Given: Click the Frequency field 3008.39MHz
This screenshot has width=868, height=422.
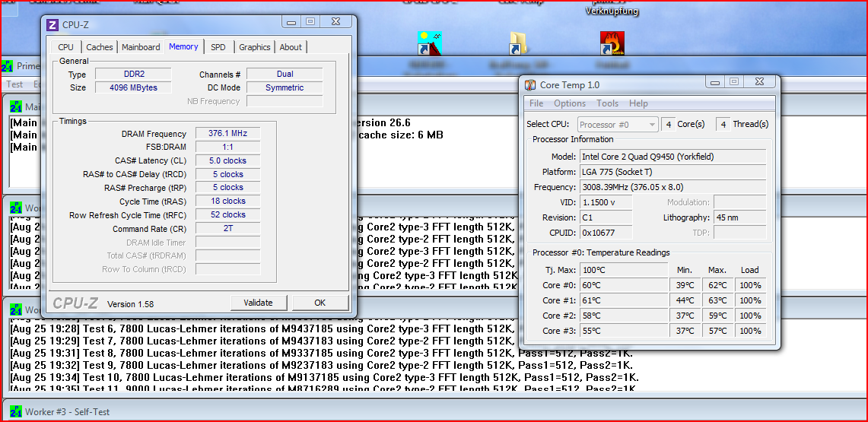Looking at the screenshot, I should tap(673, 187).
